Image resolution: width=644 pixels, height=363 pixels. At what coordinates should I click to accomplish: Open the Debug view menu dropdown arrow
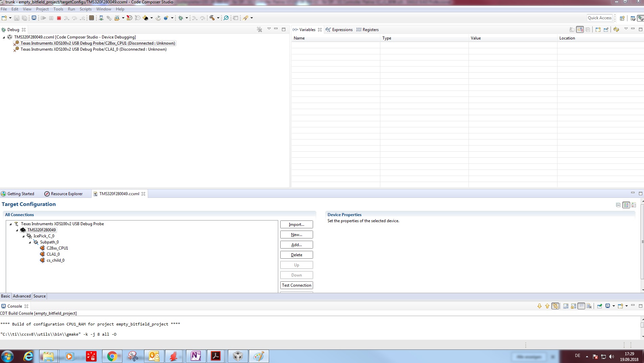point(269,29)
